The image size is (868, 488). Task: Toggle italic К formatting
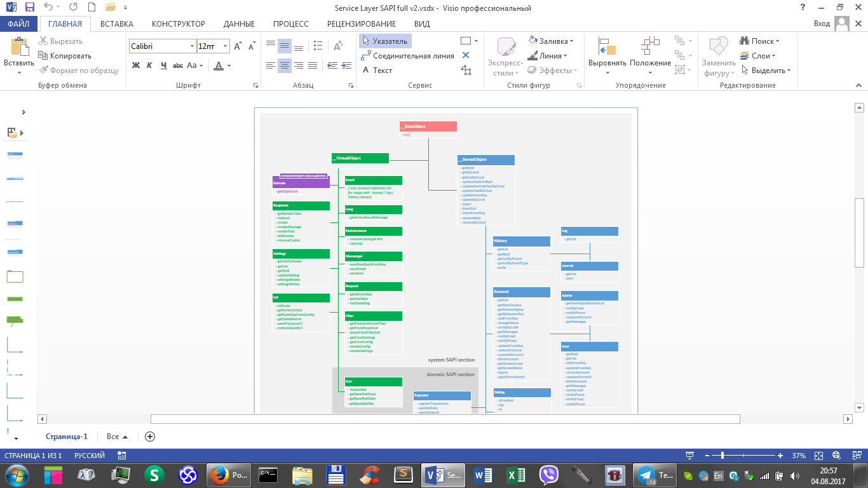149,65
